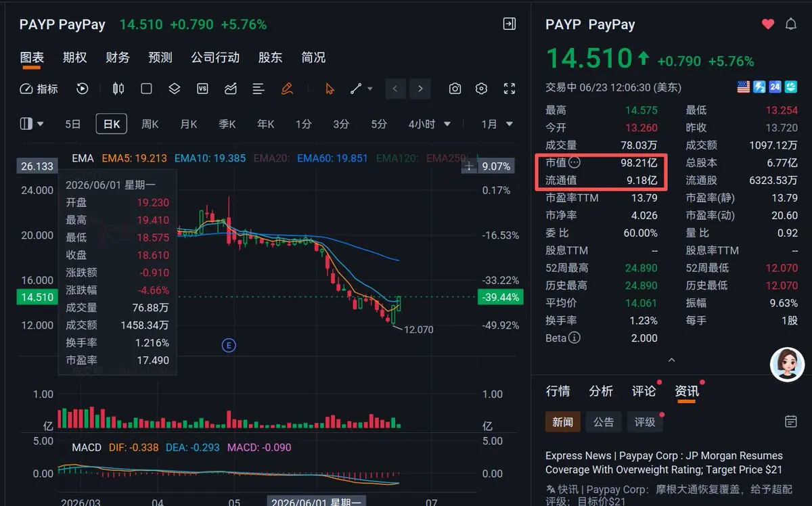Collapse the side panel with arrow icon
812x506 pixels.
(510, 24)
